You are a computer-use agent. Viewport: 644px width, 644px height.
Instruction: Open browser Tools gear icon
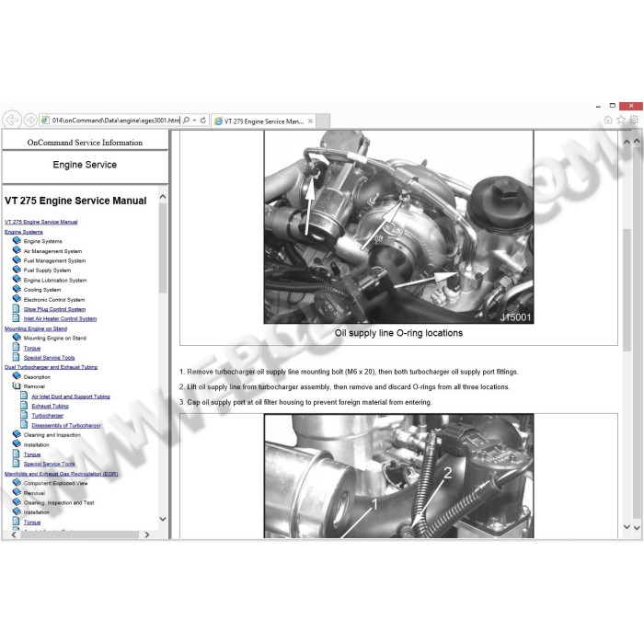point(634,120)
